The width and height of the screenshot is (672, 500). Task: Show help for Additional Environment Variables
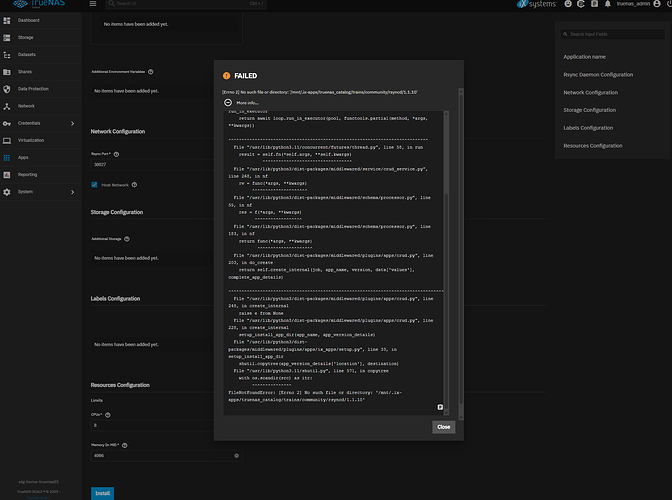click(150, 72)
